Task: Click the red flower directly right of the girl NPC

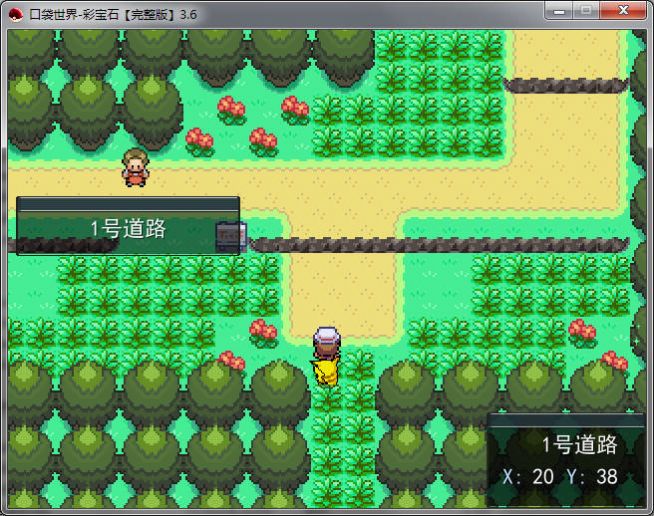Action: [x=200, y=141]
